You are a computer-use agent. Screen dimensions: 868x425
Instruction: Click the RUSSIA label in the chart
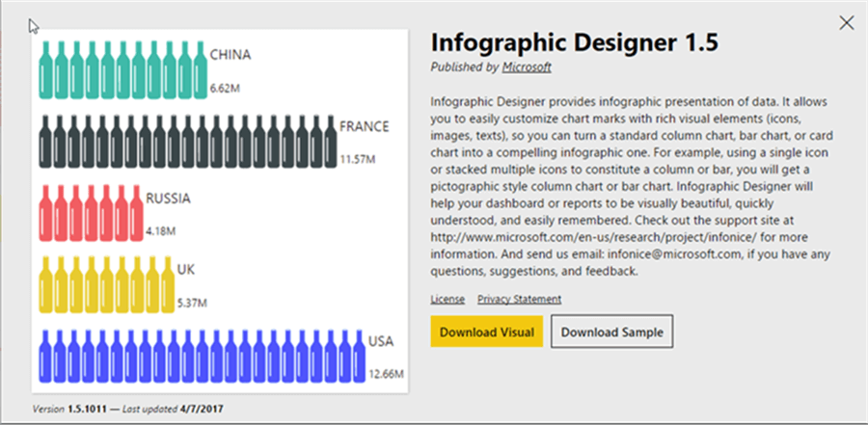[x=168, y=199]
